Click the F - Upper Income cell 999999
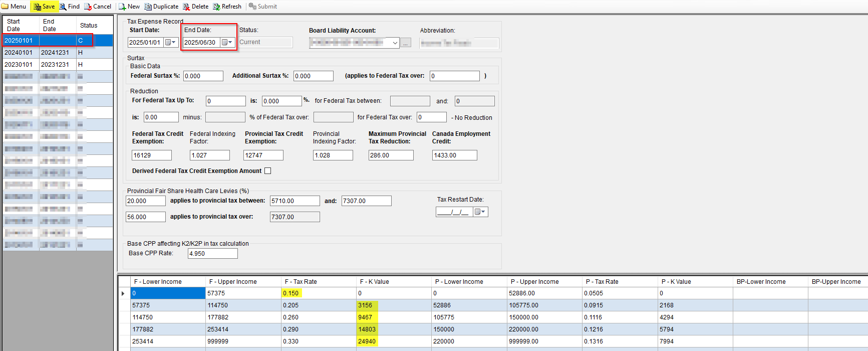Viewport: 868px width, 351px height. pyautogui.click(x=243, y=341)
